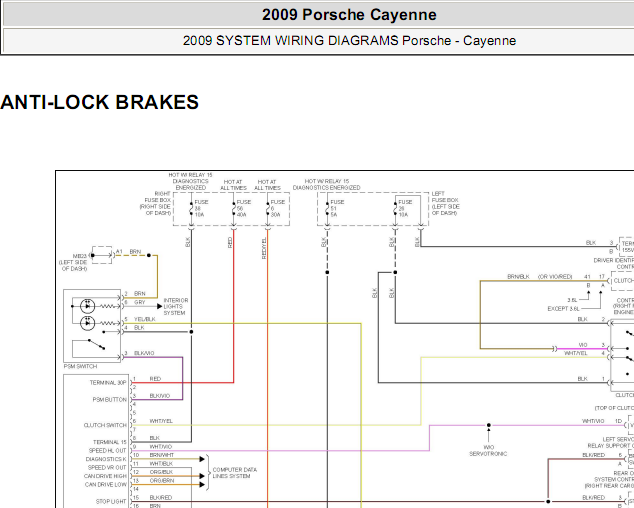This screenshot has height=508, width=634.
Task: Click the 'FUSE 38 10A' label
Action: (x=201, y=208)
